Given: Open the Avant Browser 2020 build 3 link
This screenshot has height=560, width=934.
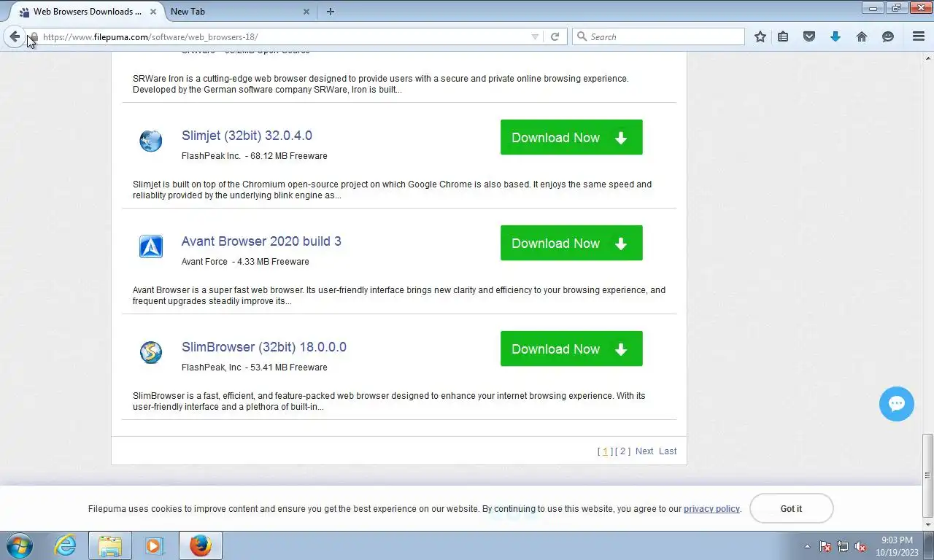Looking at the screenshot, I should tap(261, 241).
